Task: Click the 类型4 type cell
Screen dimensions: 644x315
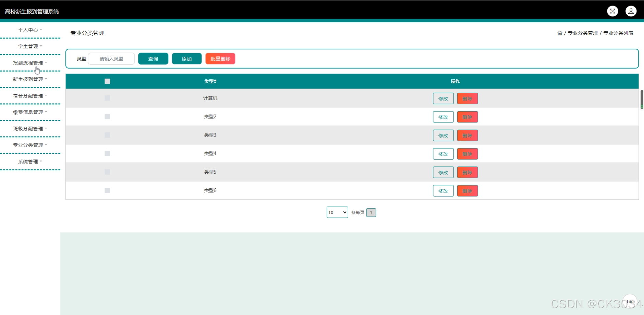Action: coord(210,153)
